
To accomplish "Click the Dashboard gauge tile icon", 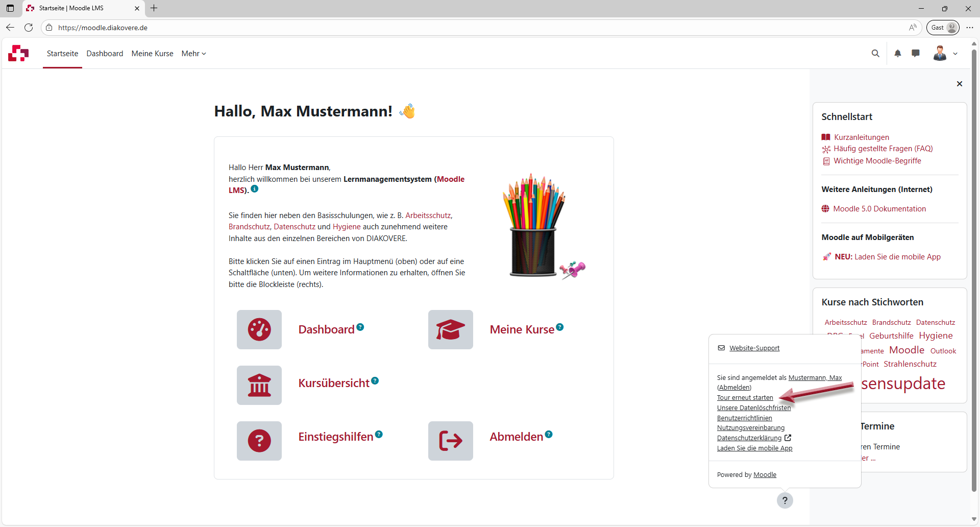I will pos(259,330).
